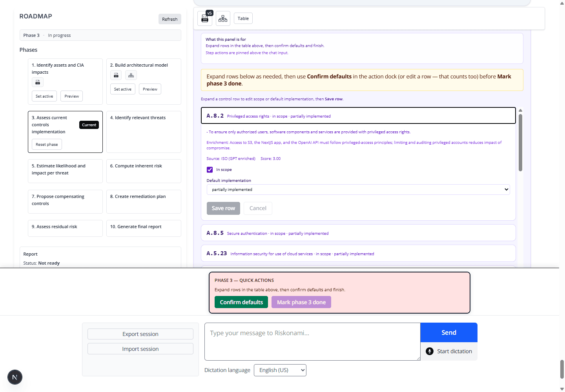Select phase 8 Create remediation plan card
The image size is (565, 392).
point(144,201)
